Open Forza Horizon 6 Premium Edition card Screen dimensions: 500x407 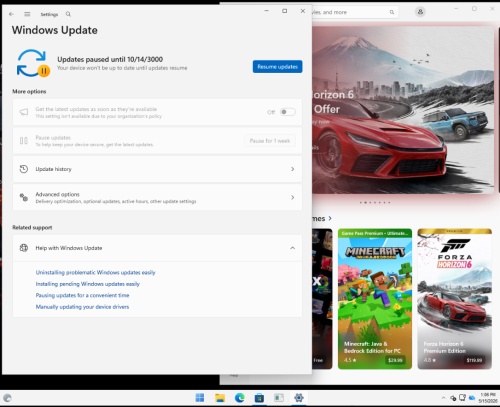click(x=455, y=299)
